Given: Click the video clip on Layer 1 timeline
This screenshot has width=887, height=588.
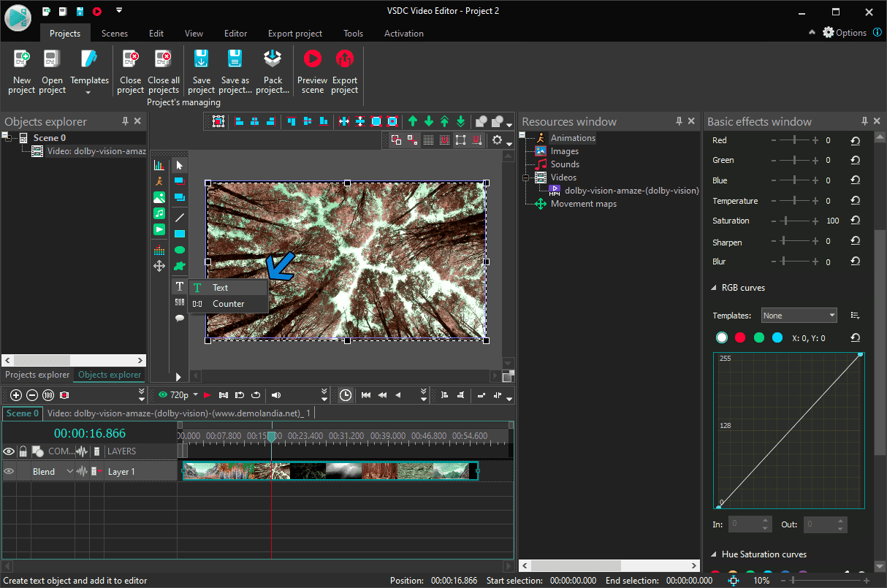Looking at the screenshot, I should pos(330,471).
